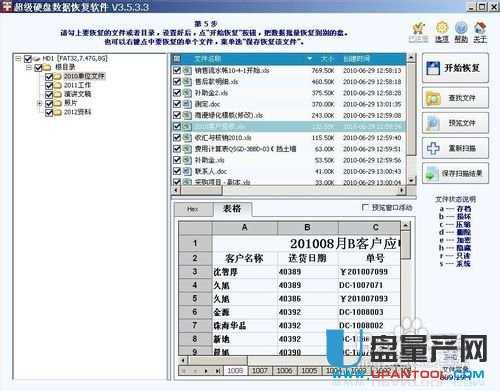500x391 pixels.
Task: Collapse the HD1 drive node
Action: coord(18,59)
